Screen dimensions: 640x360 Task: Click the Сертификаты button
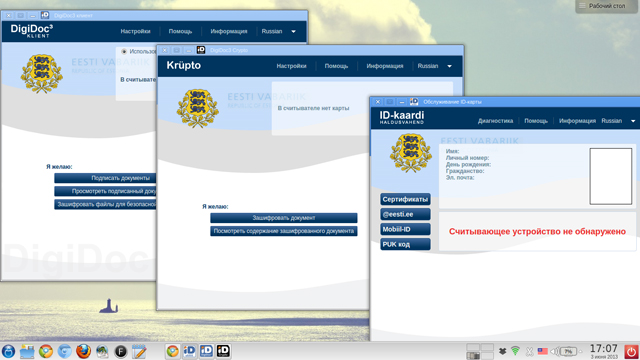coord(405,199)
